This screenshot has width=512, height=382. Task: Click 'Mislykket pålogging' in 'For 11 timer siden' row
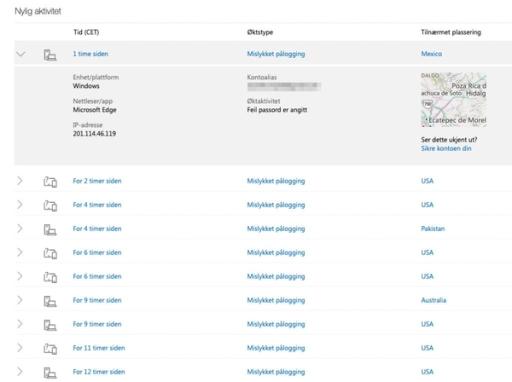pos(276,348)
